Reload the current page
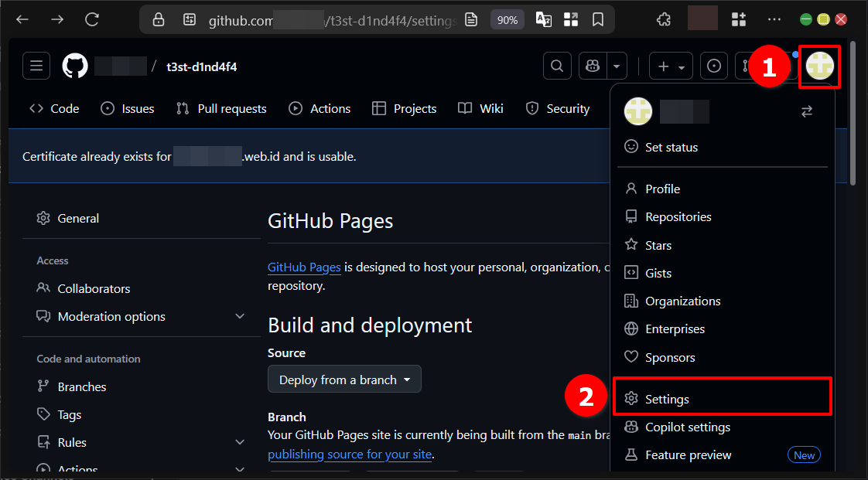868x480 pixels. pyautogui.click(x=91, y=19)
